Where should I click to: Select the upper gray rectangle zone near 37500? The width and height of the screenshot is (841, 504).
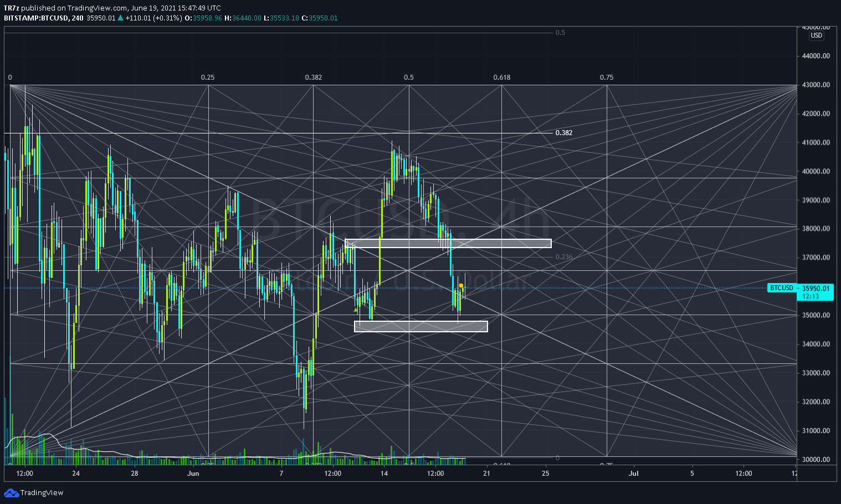tap(448, 243)
